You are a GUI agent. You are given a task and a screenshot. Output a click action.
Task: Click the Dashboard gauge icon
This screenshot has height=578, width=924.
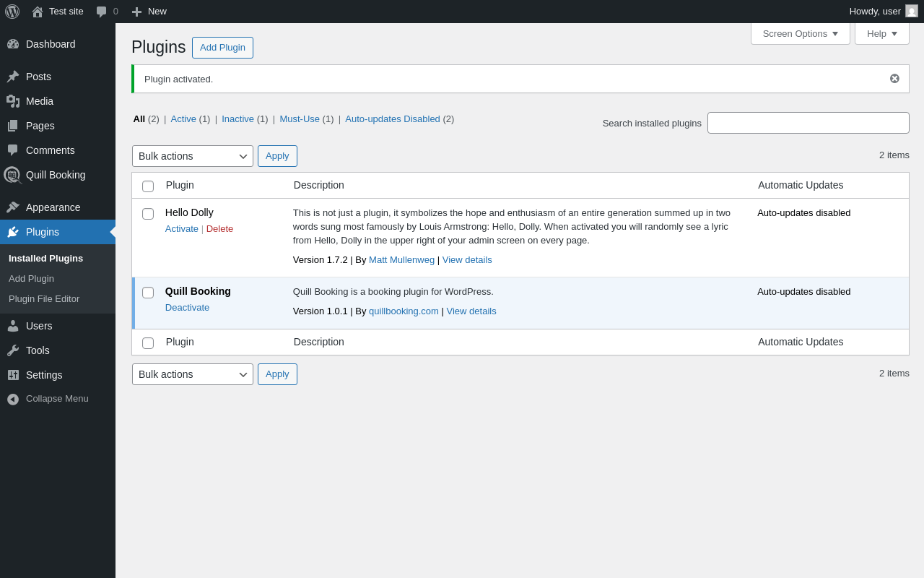(x=13, y=44)
